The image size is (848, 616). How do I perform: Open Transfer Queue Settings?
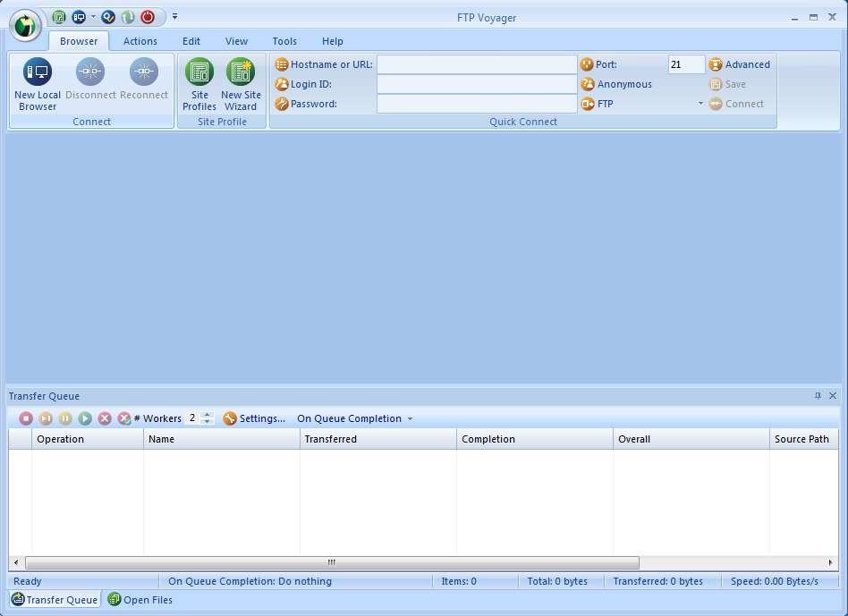254,418
